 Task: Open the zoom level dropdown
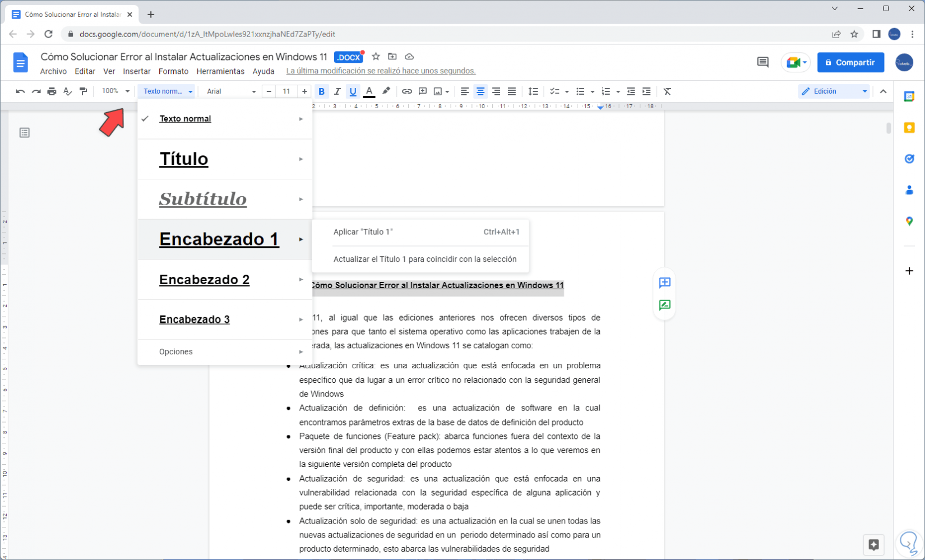coord(115,91)
